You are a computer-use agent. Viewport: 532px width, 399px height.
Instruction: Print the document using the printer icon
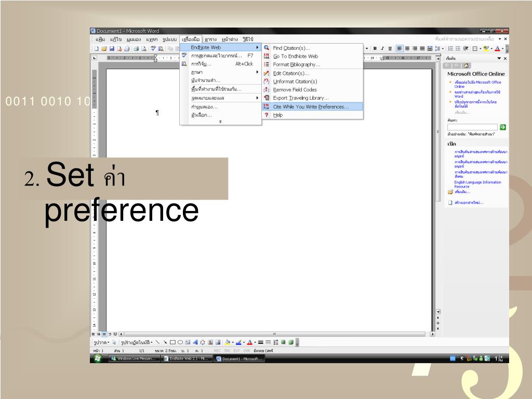pos(136,48)
